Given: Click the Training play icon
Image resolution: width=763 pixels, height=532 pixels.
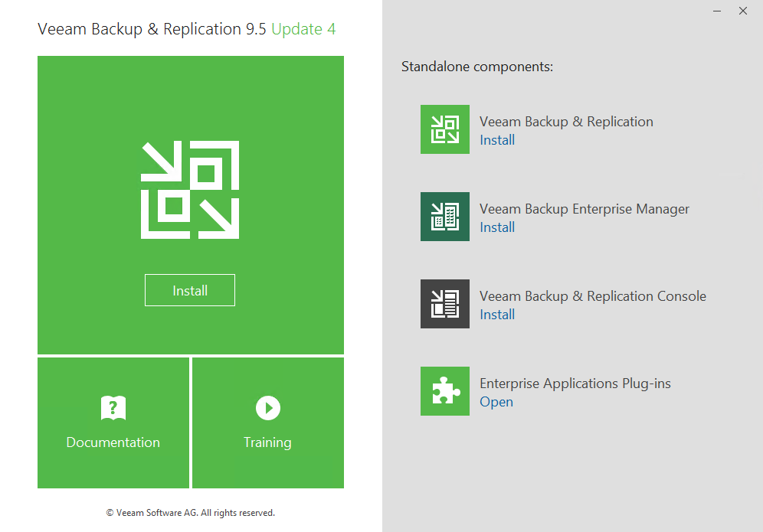Looking at the screenshot, I should (x=267, y=407).
